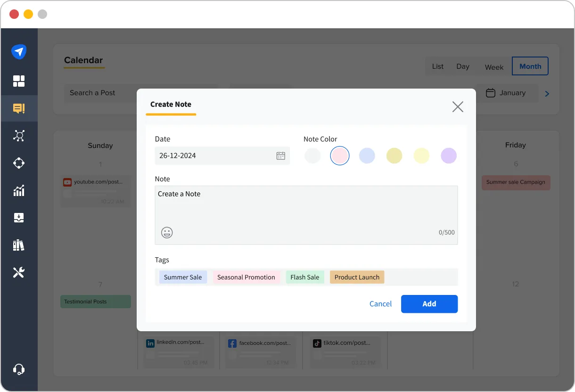Select the yellow posts message icon in sidebar

coord(19,108)
